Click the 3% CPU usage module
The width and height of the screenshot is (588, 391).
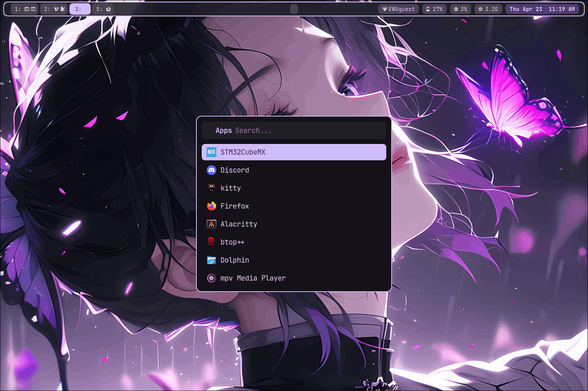pyautogui.click(x=461, y=9)
